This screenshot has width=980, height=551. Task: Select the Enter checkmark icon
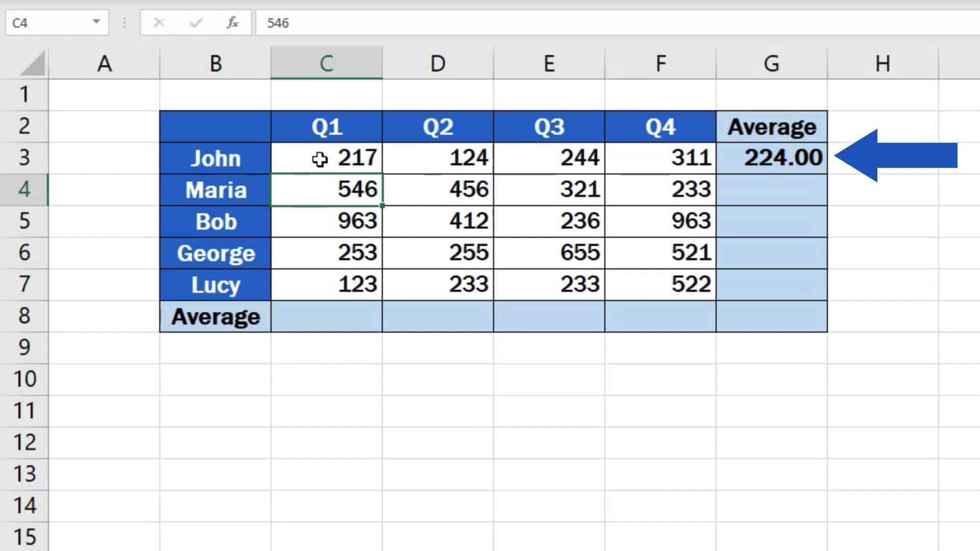click(195, 23)
